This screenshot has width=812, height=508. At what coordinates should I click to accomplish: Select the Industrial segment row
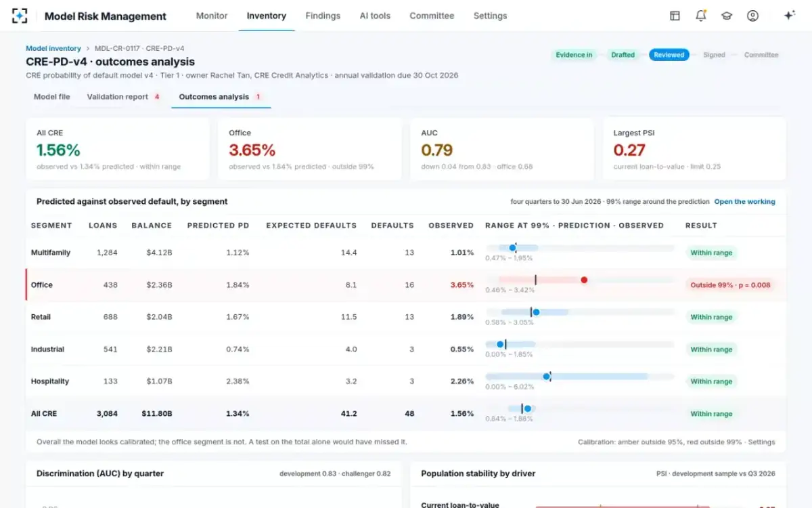[406, 350]
